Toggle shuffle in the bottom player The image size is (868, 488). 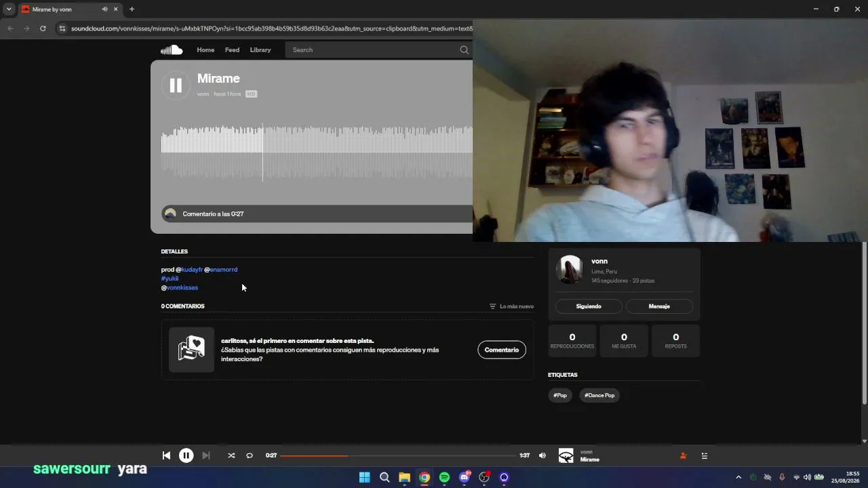tap(231, 455)
